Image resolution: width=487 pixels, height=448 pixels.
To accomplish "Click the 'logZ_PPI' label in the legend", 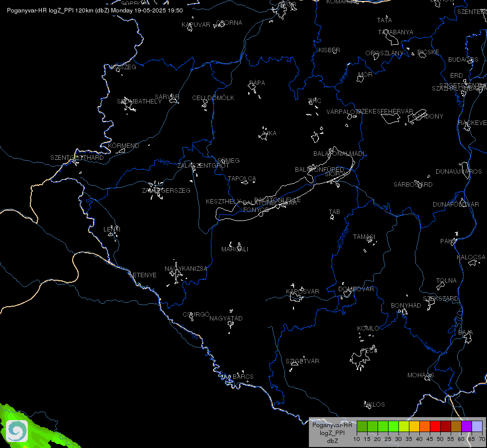I will pos(332,433).
